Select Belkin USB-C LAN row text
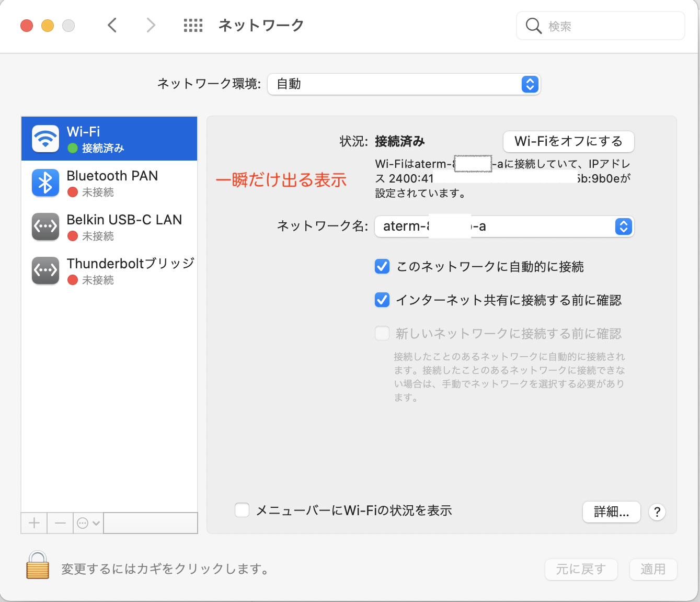This screenshot has width=700, height=602. point(124,220)
